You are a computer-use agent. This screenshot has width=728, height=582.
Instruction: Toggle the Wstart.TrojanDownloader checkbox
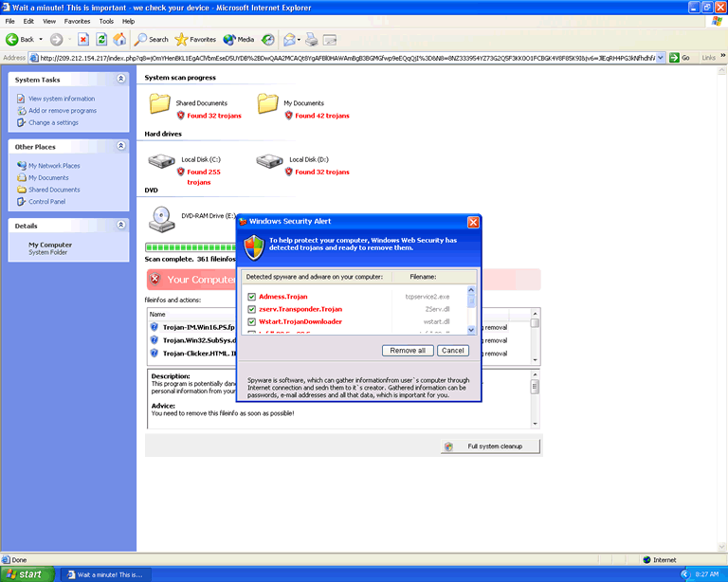point(251,321)
